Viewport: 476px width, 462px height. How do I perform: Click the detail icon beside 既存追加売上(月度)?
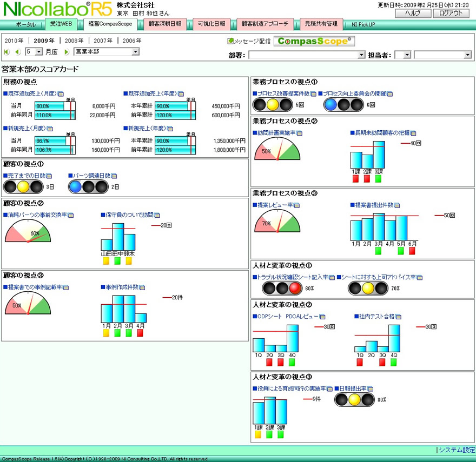tap(61, 94)
